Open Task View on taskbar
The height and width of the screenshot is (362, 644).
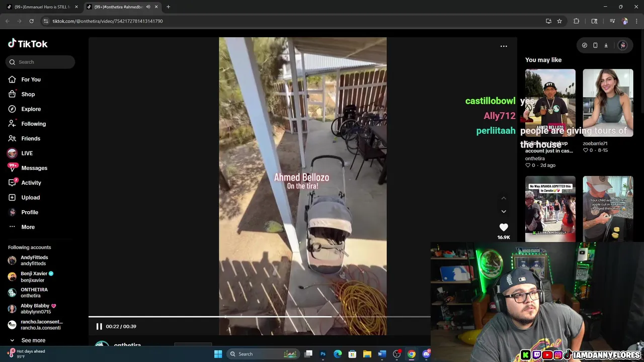(308, 354)
